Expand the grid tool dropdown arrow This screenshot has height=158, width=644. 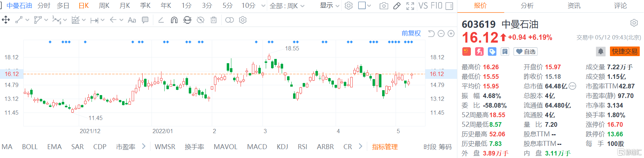pos(84,20)
